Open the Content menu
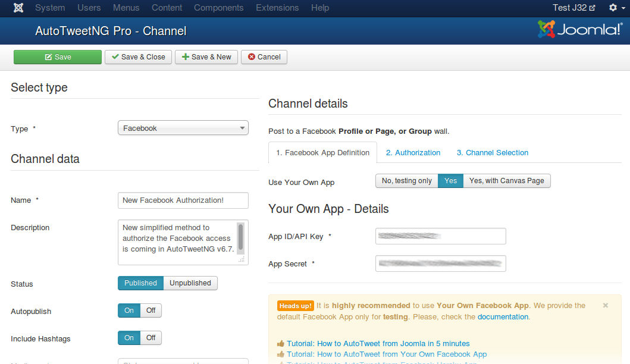This screenshot has width=630, height=364. click(167, 8)
